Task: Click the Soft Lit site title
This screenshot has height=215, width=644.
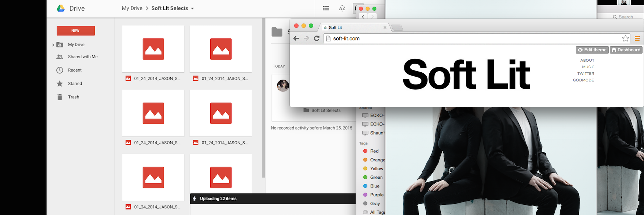Action: click(466, 74)
